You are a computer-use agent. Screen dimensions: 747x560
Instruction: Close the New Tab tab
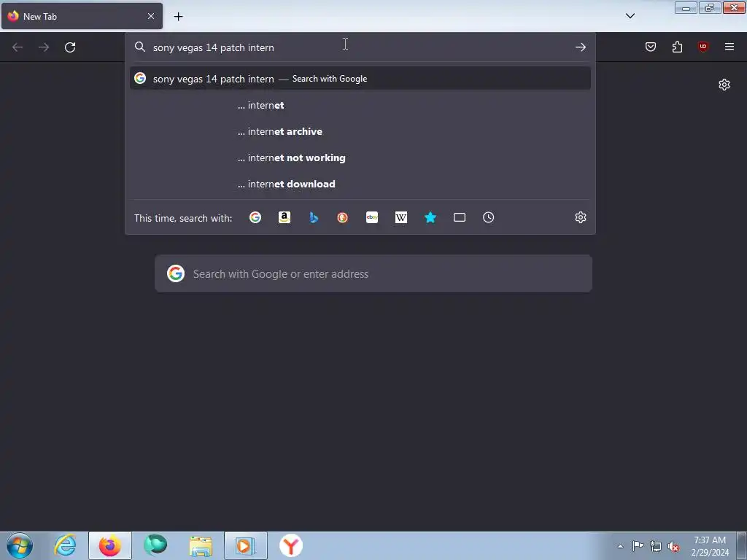[x=150, y=16]
